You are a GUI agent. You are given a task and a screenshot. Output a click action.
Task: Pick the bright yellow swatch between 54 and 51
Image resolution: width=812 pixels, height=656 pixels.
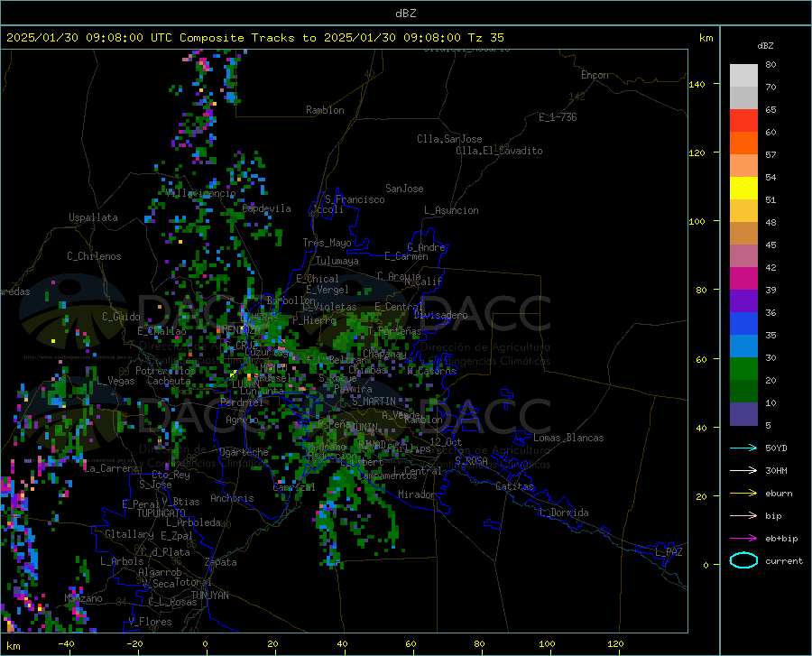point(743,189)
